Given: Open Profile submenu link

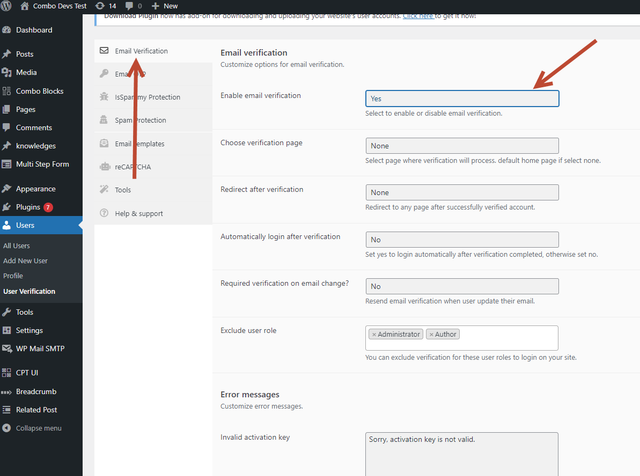Looking at the screenshot, I should click(13, 276).
